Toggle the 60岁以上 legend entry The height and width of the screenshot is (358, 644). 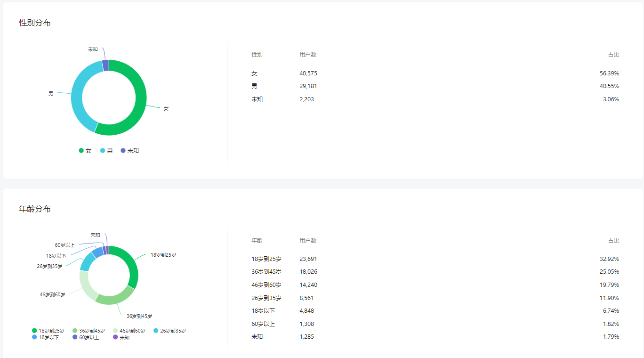(86, 337)
